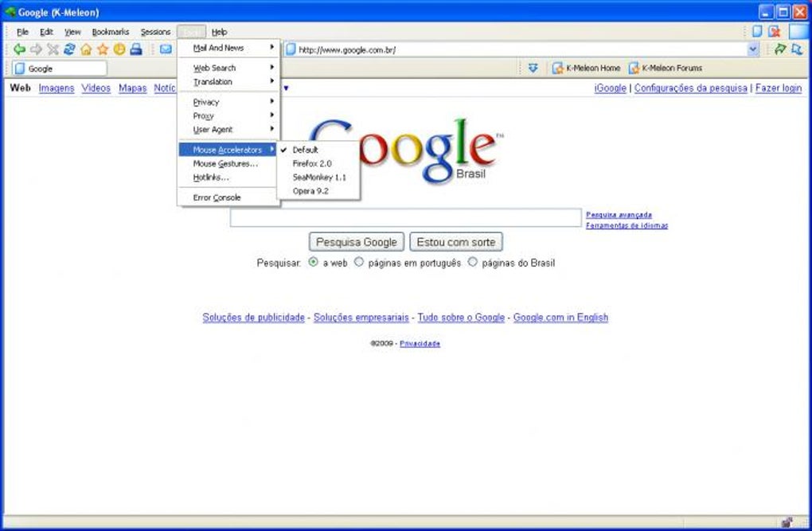The image size is (812, 531).
Task: Click the status bar security icon
Action: click(787, 521)
